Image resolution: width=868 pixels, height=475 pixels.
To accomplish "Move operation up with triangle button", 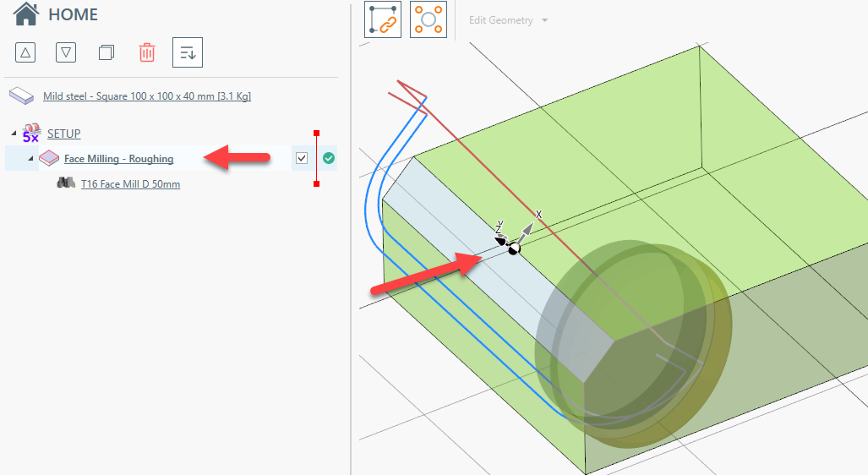I will pyautogui.click(x=25, y=52).
